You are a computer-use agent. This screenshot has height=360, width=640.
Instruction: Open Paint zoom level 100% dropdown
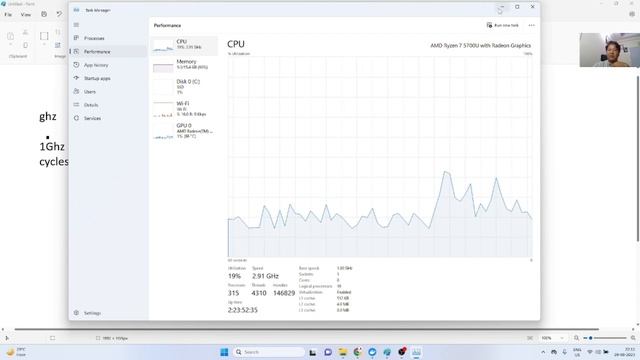coord(552,338)
